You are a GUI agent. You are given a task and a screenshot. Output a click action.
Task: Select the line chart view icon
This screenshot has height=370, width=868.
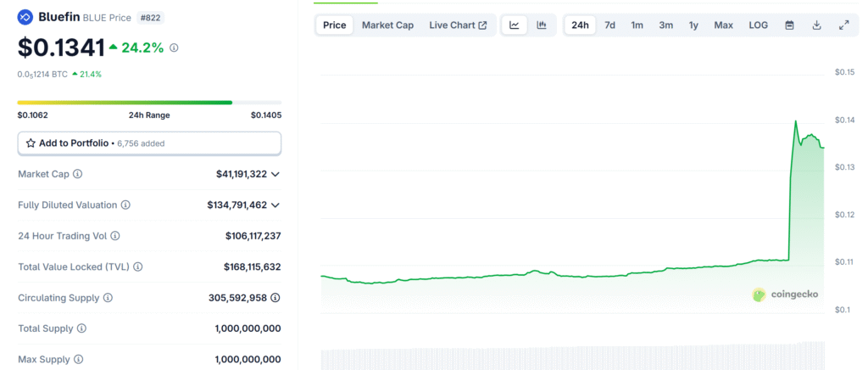[515, 25]
